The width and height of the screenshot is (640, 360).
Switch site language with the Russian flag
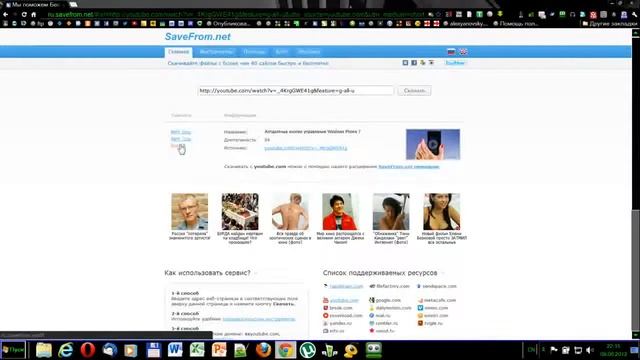pyautogui.click(x=451, y=51)
